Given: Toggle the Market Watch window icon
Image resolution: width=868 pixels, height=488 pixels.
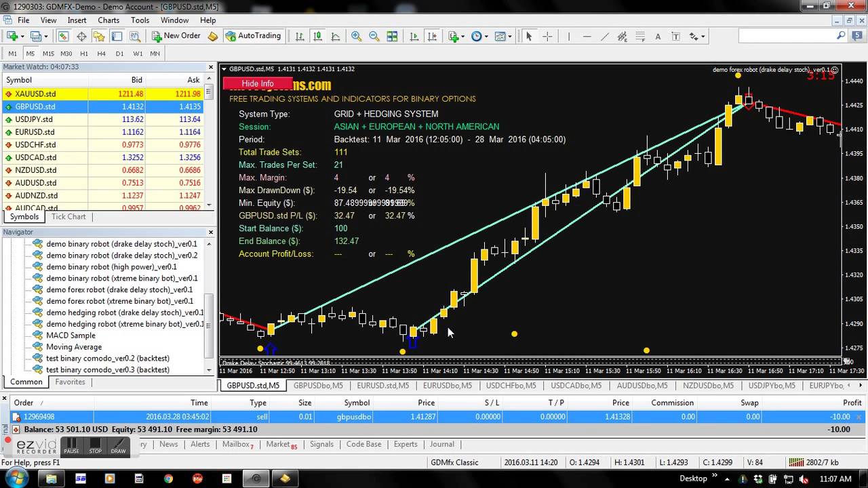Looking at the screenshot, I should [x=63, y=36].
